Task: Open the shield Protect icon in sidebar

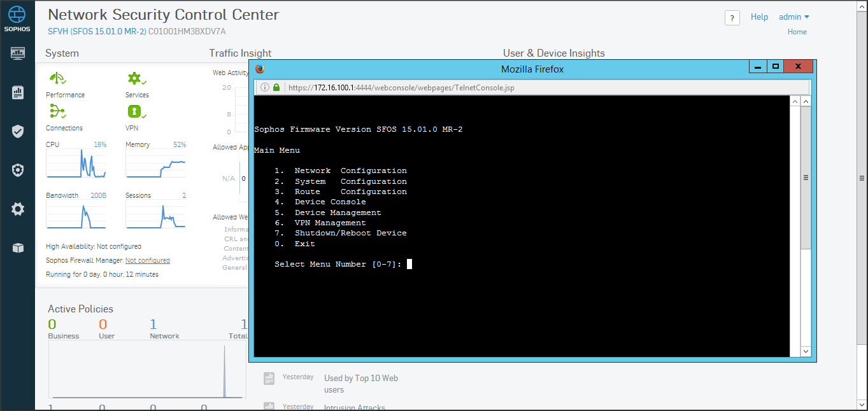Action: [18, 132]
